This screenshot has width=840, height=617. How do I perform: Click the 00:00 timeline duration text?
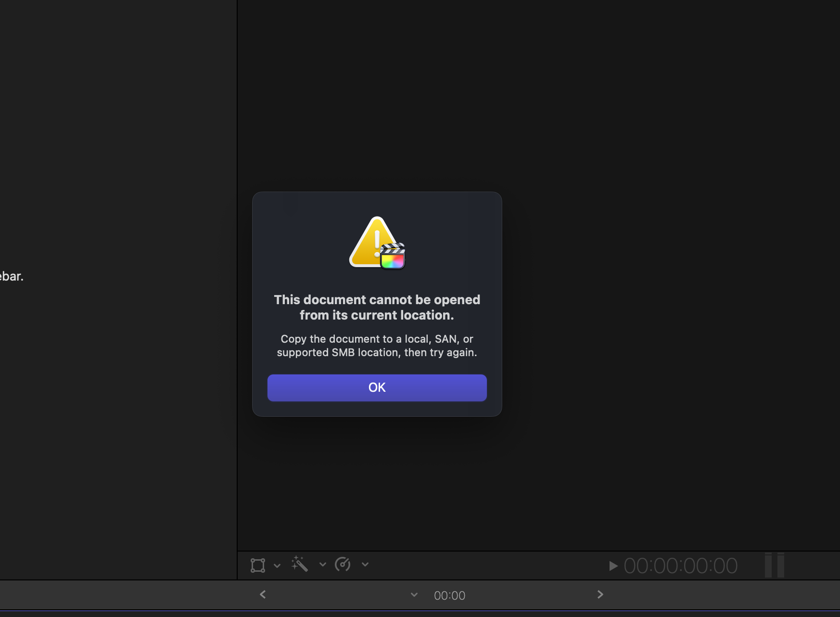point(450,596)
